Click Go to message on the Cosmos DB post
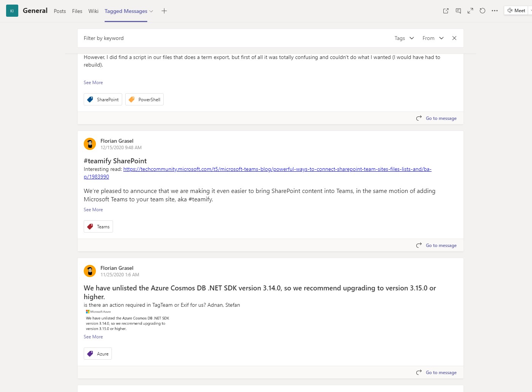This screenshot has width=532, height=392. (441, 372)
